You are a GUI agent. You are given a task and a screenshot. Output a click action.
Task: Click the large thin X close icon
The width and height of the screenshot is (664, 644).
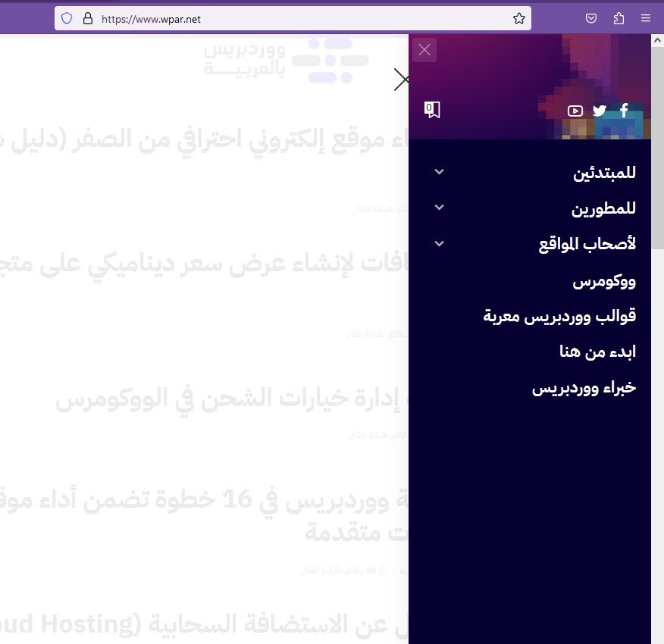tap(405, 80)
